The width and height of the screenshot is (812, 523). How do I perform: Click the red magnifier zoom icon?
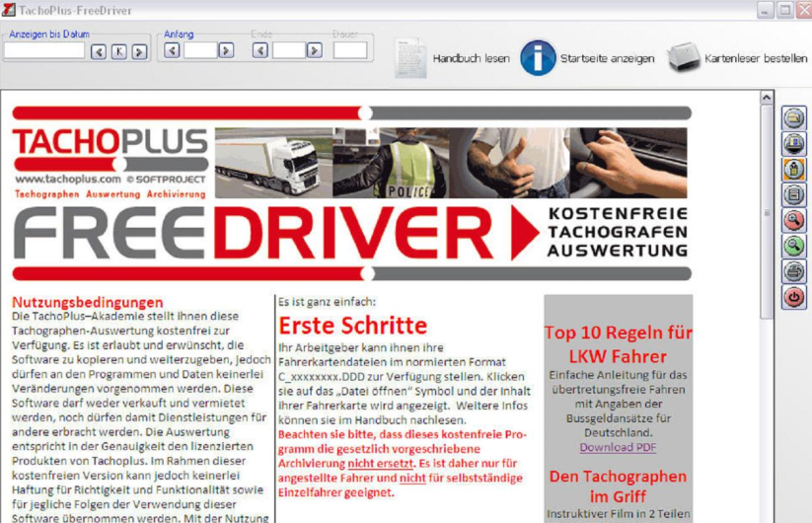(x=793, y=221)
